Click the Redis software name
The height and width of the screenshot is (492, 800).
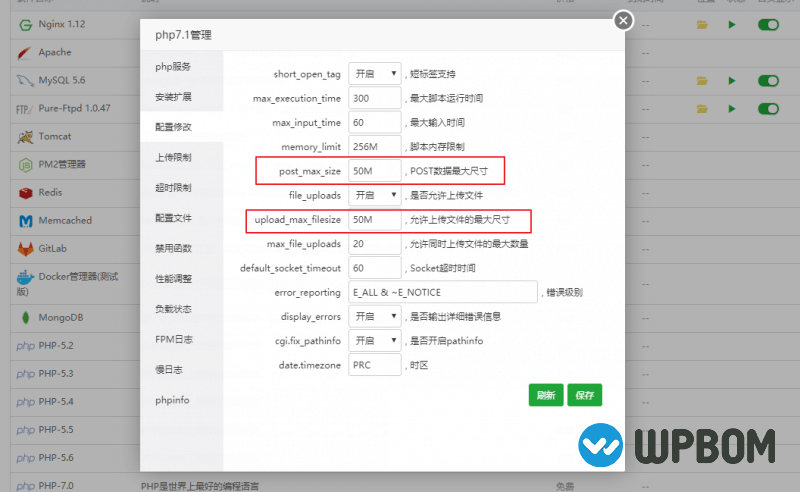point(50,192)
